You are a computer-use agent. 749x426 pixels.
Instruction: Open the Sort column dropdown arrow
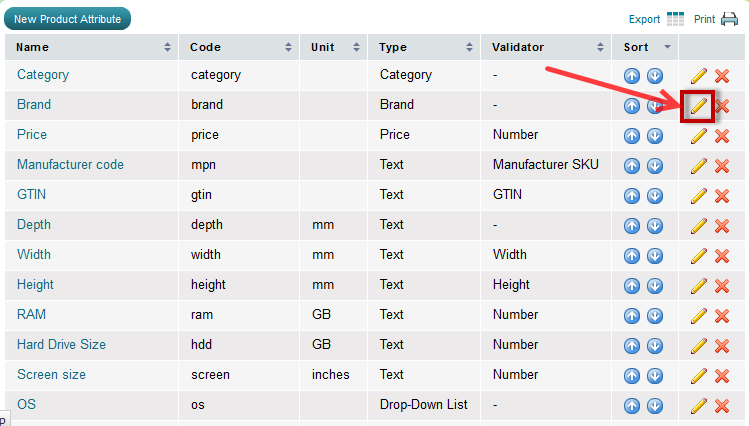667,47
